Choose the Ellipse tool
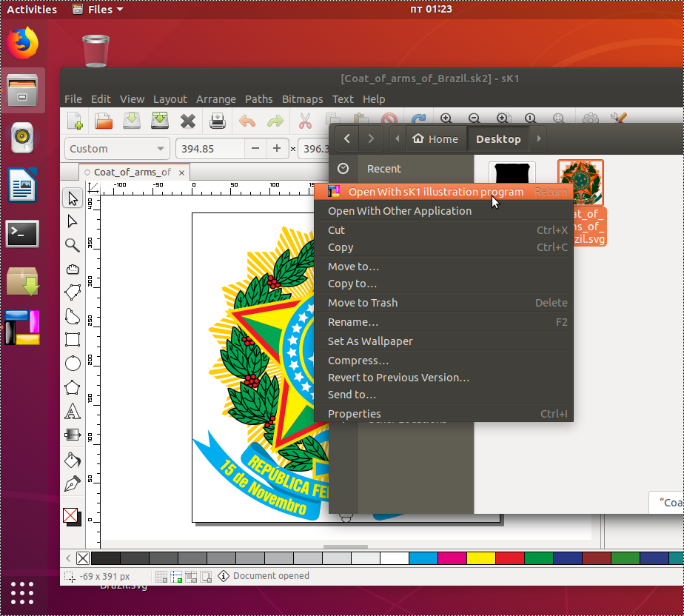Screen dimensions: 684x616 [x=73, y=363]
